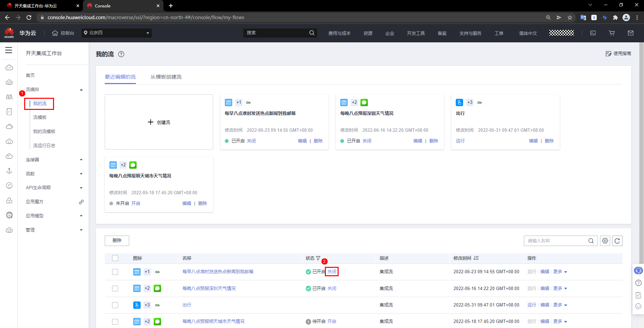Click the 应用魔方 external link icon
Image resolution: width=644 pixels, height=328 pixels.
[81, 202]
